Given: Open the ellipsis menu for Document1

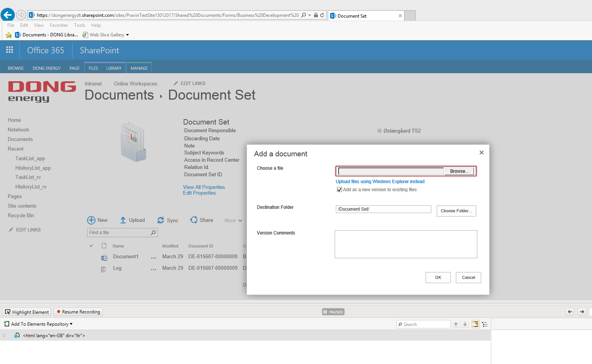Looking at the screenshot, I should coord(153,257).
